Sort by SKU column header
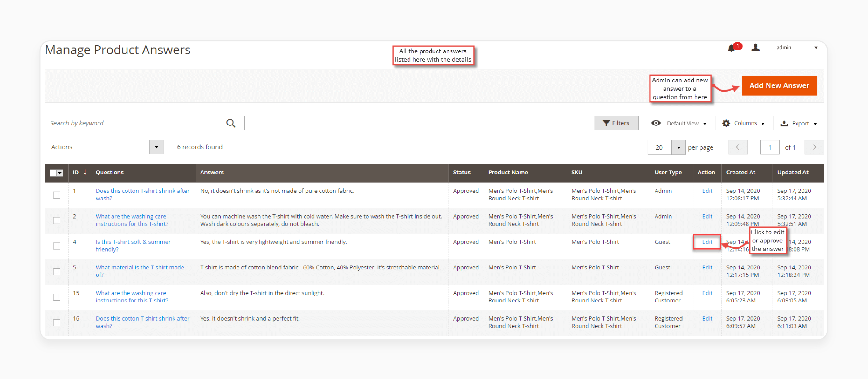The width and height of the screenshot is (868, 379). click(577, 172)
